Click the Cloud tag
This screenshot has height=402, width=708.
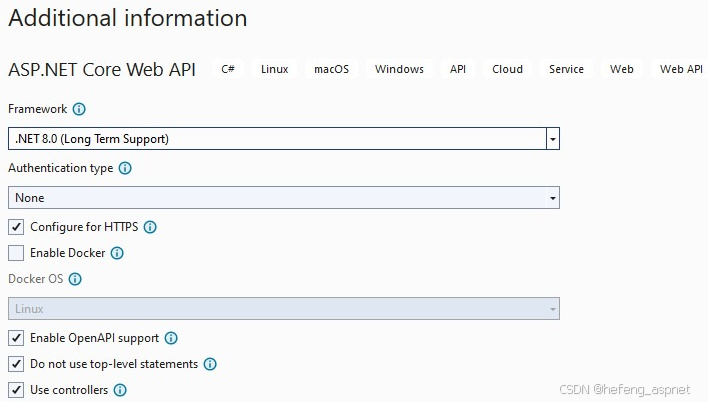click(508, 69)
